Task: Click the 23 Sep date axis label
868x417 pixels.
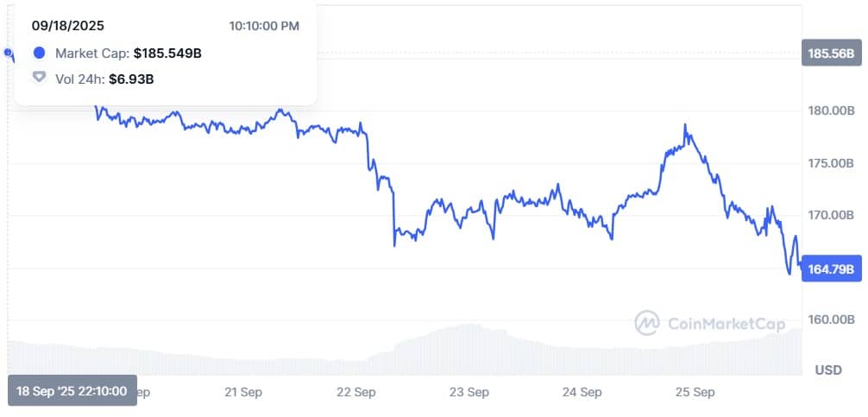Action: (x=469, y=392)
